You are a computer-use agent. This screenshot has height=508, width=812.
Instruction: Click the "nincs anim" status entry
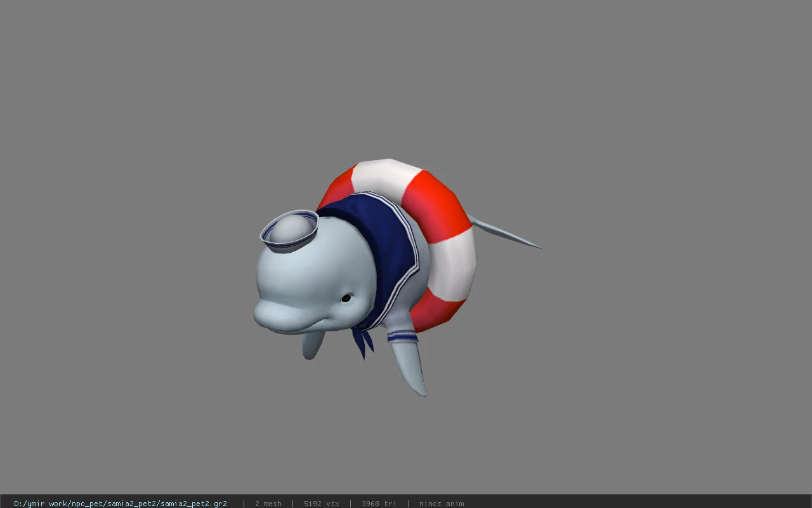pos(442,503)
